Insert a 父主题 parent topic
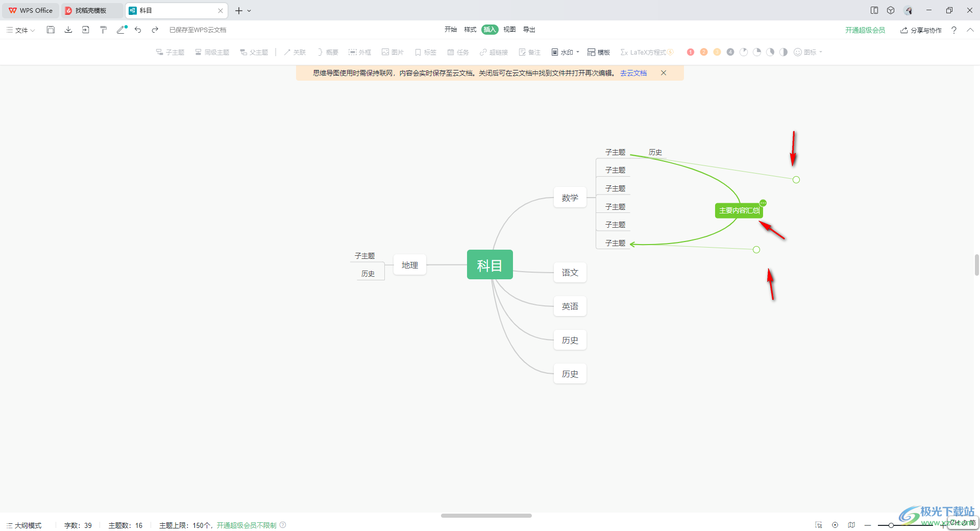The height and width of the screenshot is (531, 980). pos(254,52)
